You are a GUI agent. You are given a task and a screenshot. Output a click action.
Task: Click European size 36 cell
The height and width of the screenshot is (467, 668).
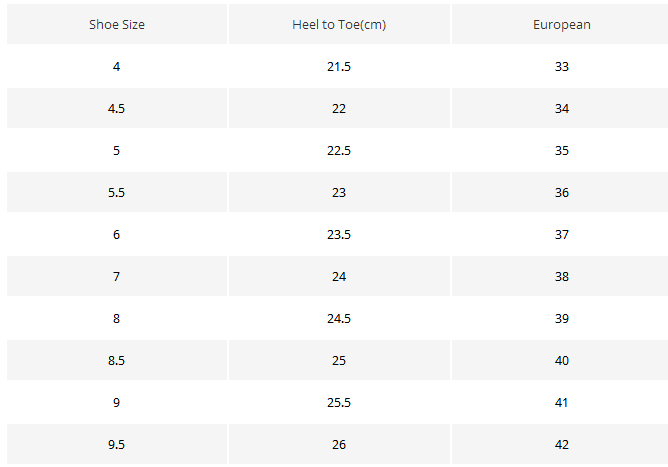pyautogui.click(x=560, y=192)
